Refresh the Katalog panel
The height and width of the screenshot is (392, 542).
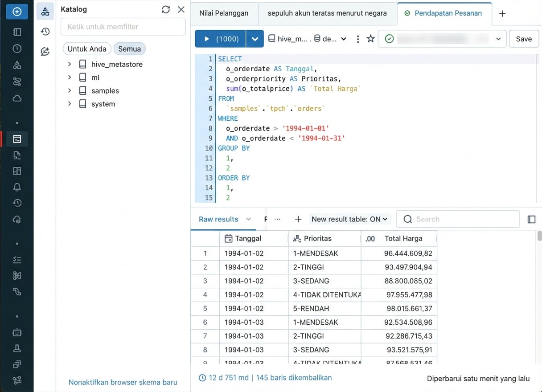[165, 9]
